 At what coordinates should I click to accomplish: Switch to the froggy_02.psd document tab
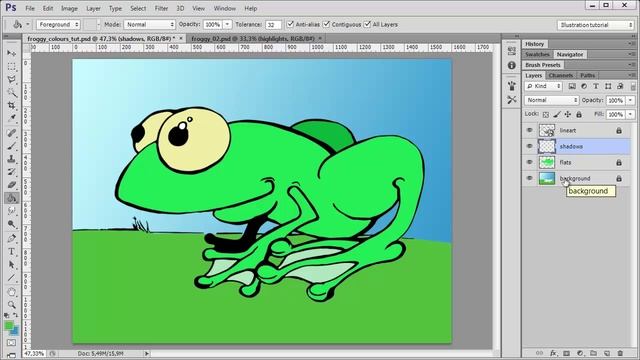253,38
